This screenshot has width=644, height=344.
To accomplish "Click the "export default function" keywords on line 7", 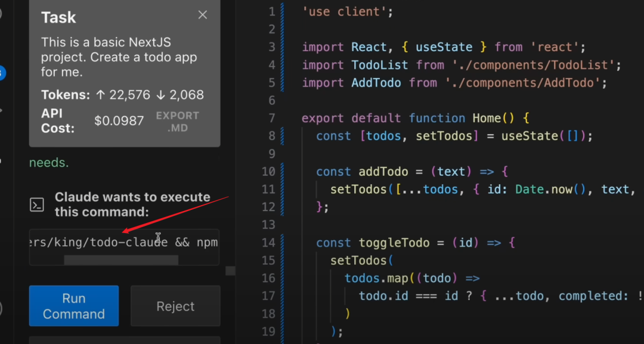I will (383, 118).
